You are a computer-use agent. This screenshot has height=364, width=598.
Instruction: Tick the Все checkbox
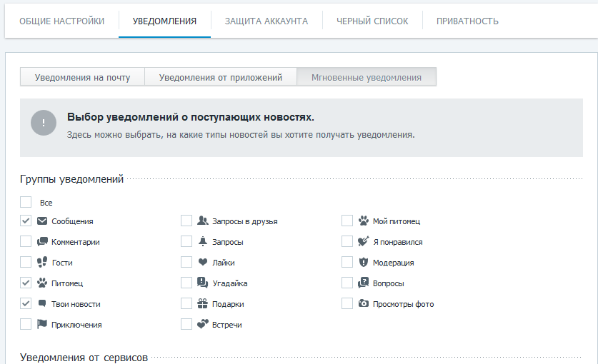(x=26, y=202)
